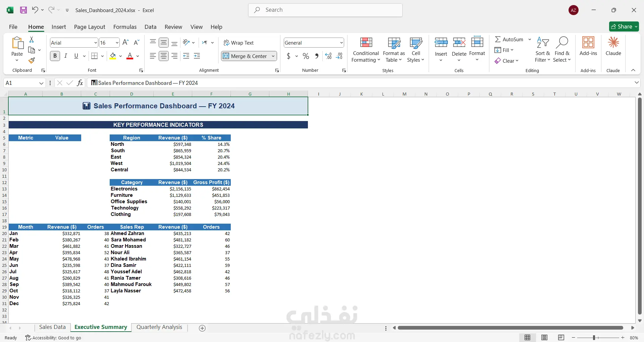Image resolution: width=644 pixels, height=342 pixels.
Task: Toggle Wrap Text
Action: click(238, 43)
